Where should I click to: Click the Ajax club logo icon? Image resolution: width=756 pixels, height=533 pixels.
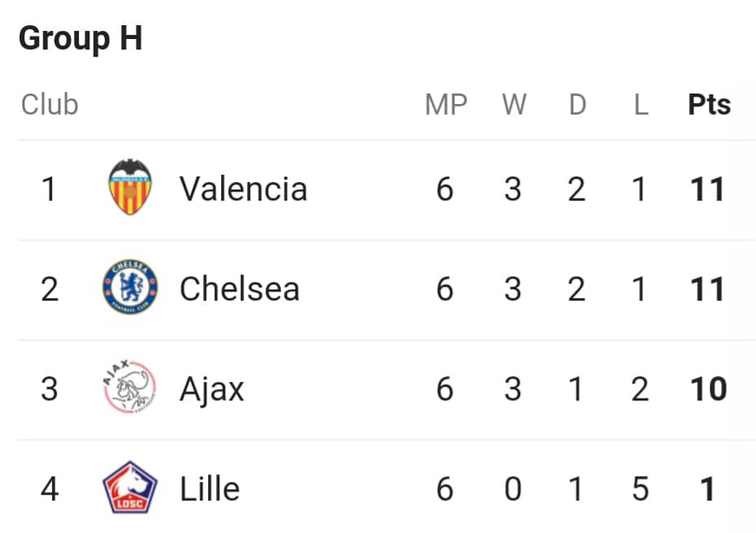[130, 387]
